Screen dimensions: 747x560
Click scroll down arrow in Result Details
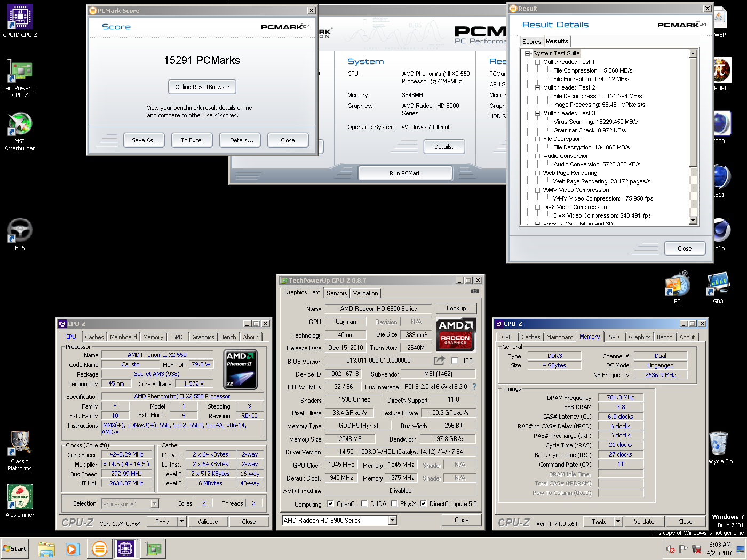point(693,220)
